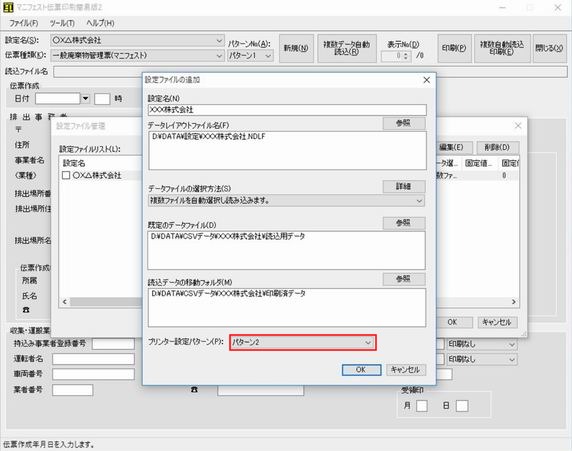Click the 詳細 button
Image resolution: width=572 pixels, height=451 pixels.
(403, 186)
